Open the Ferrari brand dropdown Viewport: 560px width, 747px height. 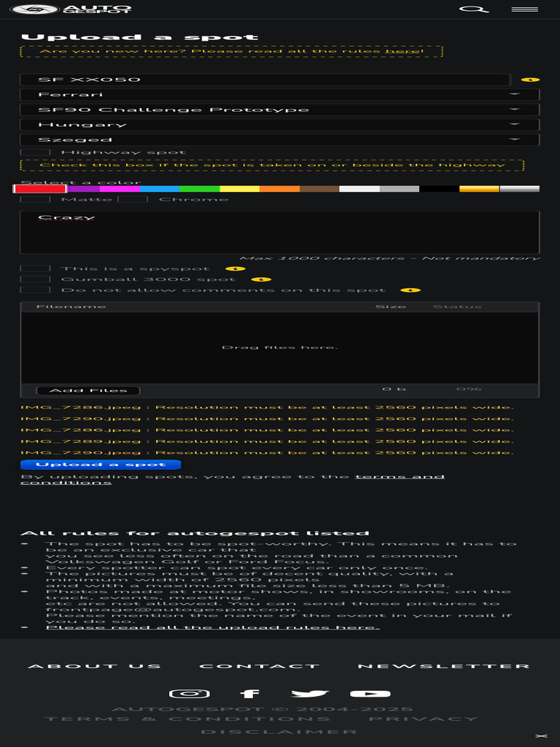279,94
